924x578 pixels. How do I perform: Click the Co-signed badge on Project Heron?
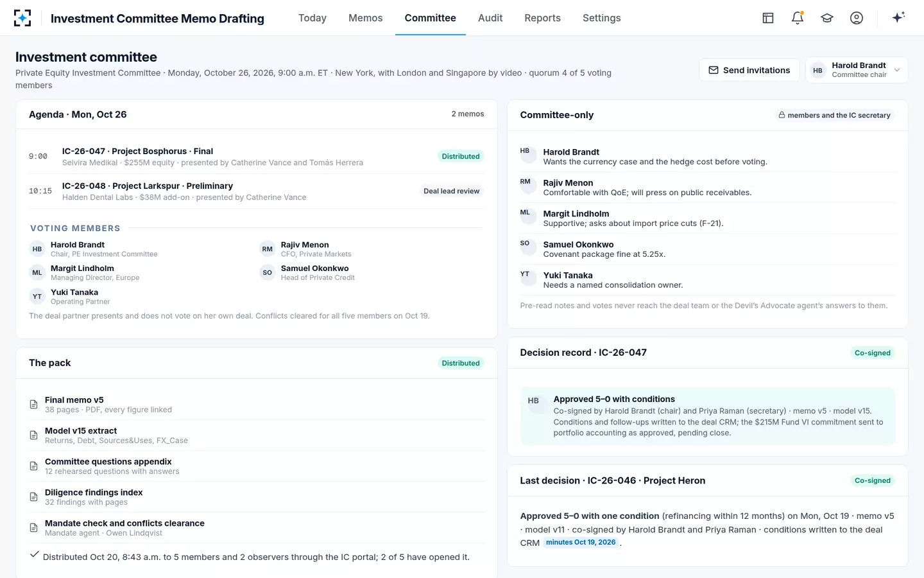873,481
